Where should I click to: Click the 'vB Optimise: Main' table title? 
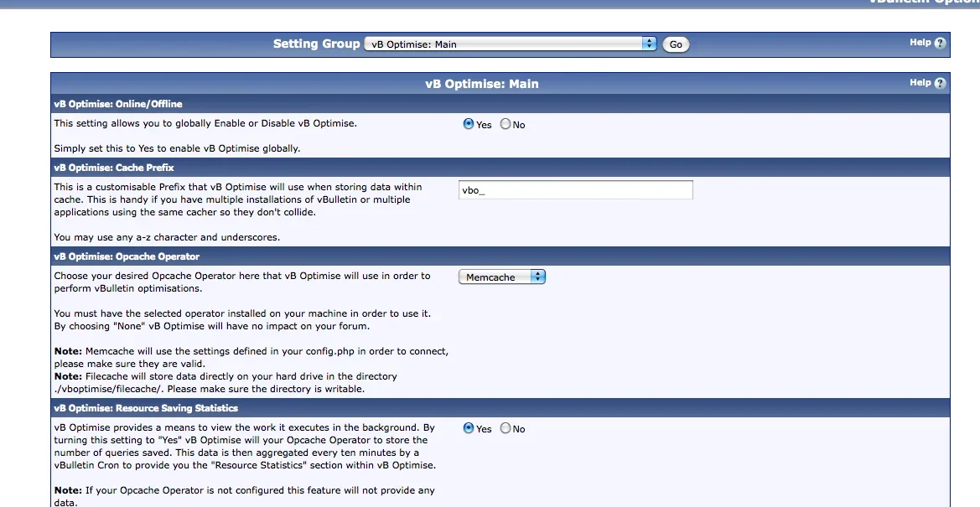[x=482, y=84]
